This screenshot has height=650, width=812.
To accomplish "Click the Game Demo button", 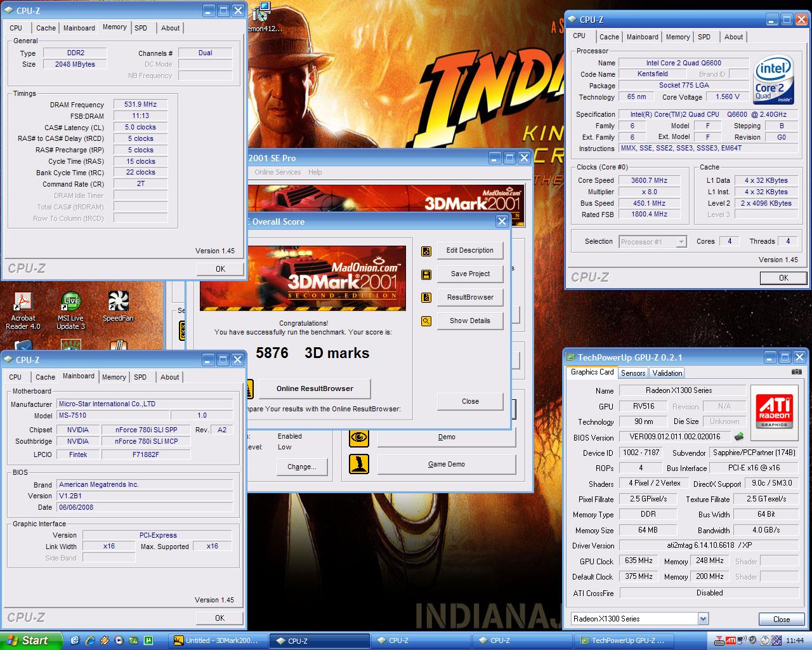I will (447, 464).
